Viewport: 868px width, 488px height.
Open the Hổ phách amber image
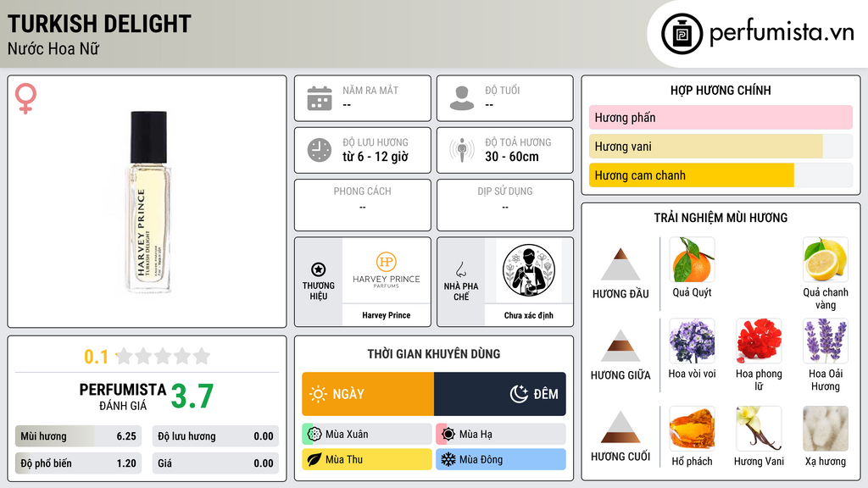692,429
